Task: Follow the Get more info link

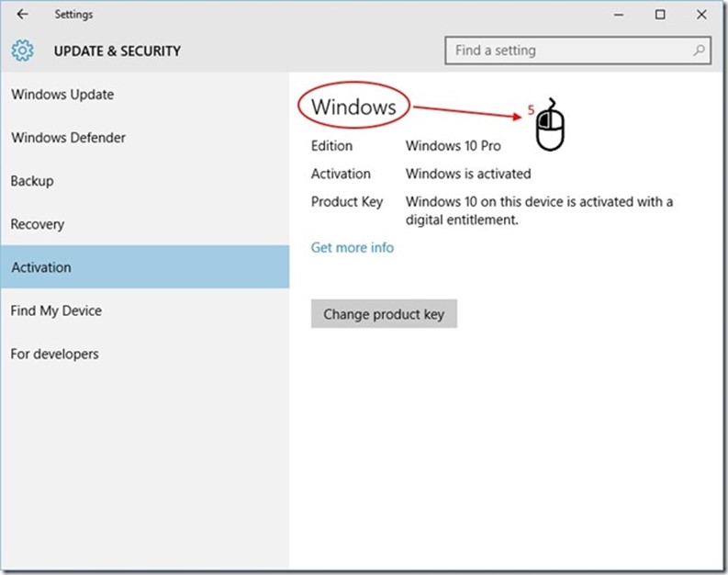Action: pos(353,248)
